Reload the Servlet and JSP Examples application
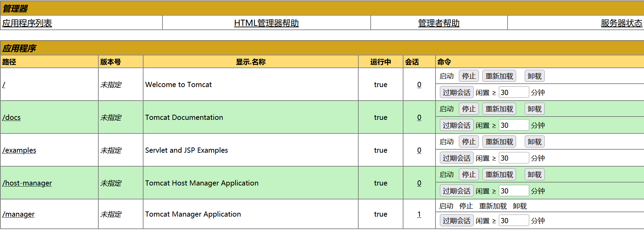Screen dimensions: 644x237 [499, 142]
